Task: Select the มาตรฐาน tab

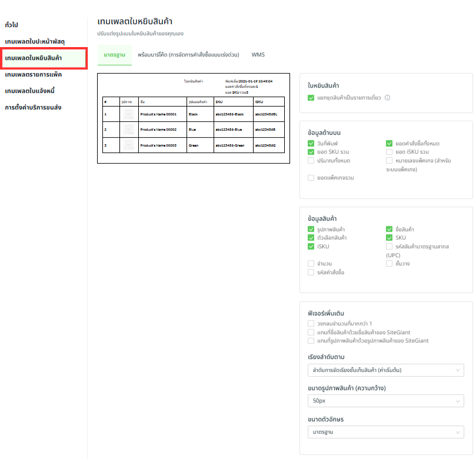Action: [114, 55]
